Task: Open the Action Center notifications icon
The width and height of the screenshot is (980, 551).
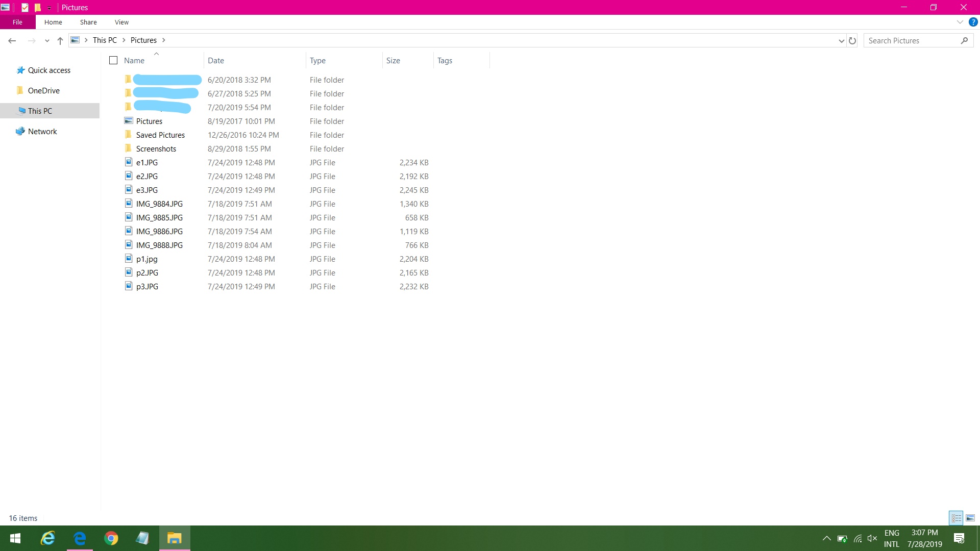Action: click(x=959, y=538)
